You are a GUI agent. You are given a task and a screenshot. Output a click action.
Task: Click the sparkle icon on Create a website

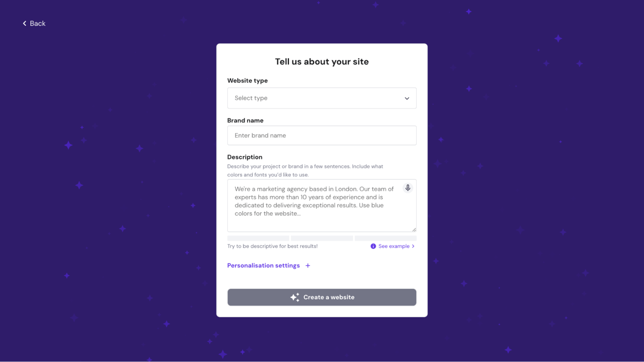pos(295,297)
